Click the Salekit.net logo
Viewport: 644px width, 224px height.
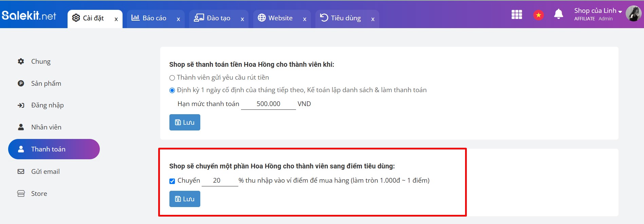pyautogui.click(x=29, y=16)
